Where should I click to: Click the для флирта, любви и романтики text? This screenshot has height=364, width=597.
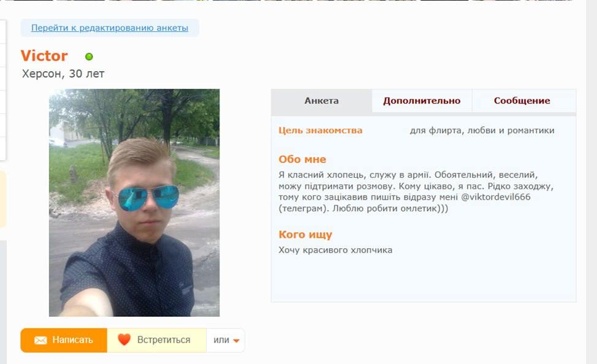tap(482, 131)
